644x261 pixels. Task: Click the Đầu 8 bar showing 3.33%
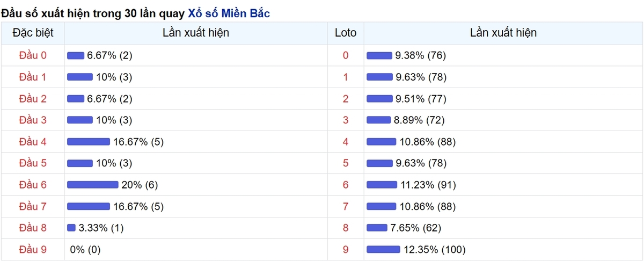click(71, 228)
